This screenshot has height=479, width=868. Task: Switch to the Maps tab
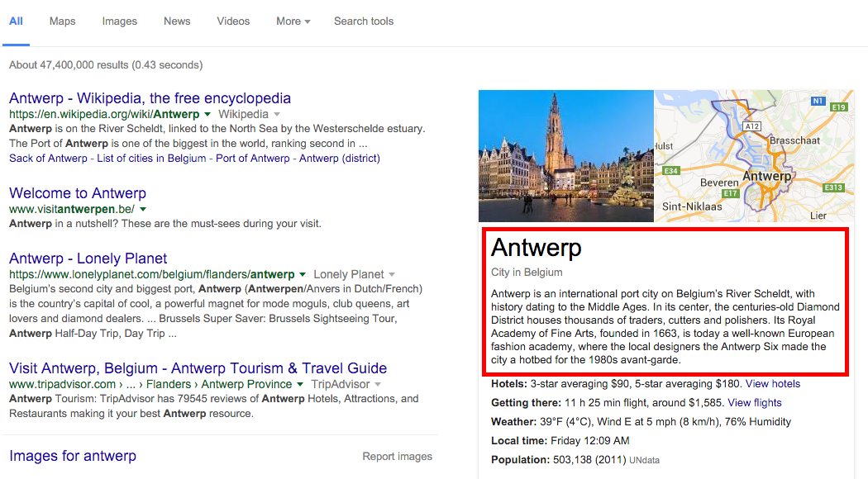[62, 21]
